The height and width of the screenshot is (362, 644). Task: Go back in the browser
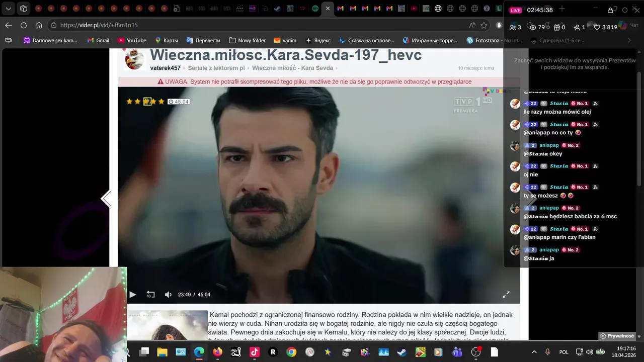pyautogui.click(x=9, y=25)
